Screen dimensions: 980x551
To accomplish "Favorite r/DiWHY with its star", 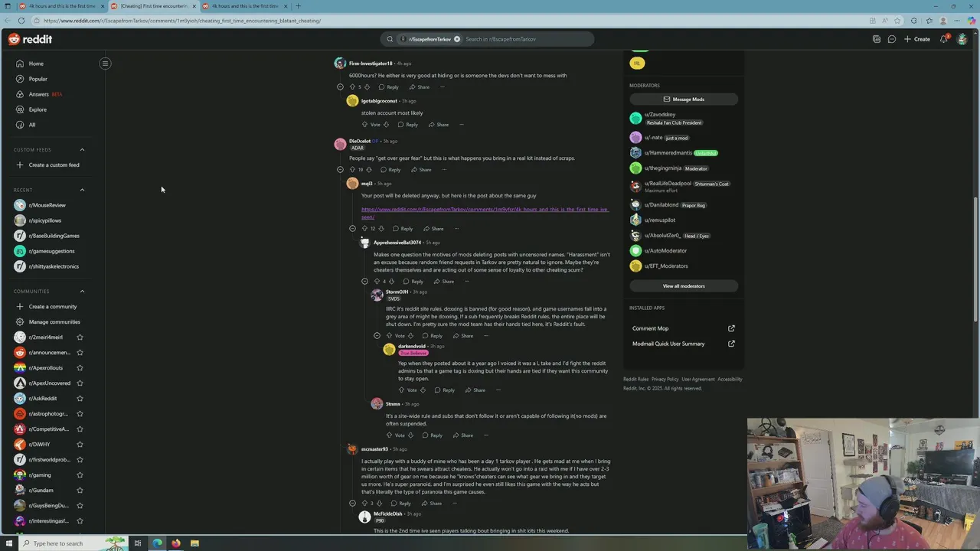I will coord(80,445).
